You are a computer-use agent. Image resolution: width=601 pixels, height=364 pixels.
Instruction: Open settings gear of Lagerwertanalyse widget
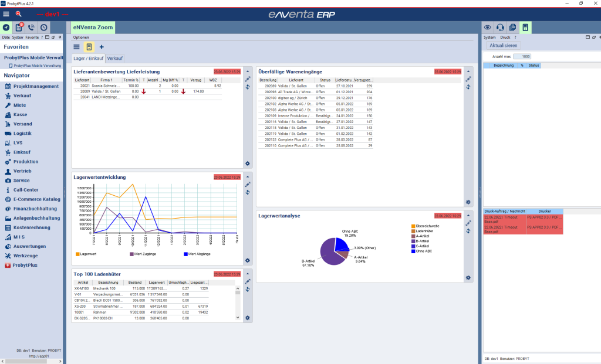point(468,278)
